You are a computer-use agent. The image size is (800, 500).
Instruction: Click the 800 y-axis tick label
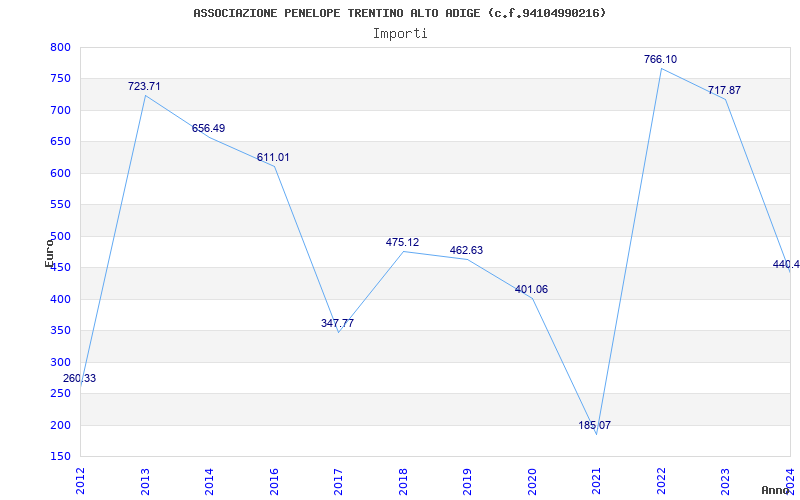coord(60,47)
